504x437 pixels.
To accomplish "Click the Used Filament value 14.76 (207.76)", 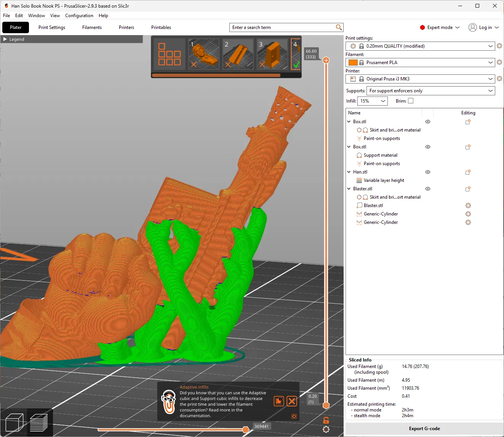I will coord(415,366).
